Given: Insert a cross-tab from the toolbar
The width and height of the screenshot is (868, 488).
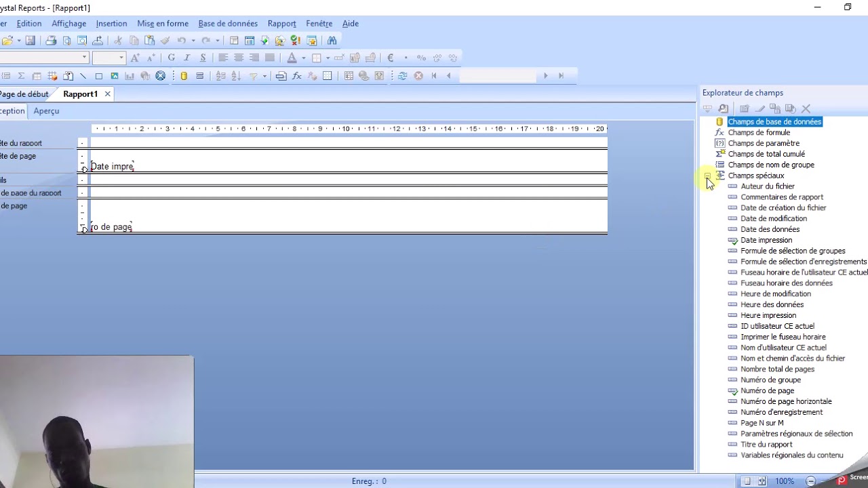Looking at the screenshot, I should 37,76.
